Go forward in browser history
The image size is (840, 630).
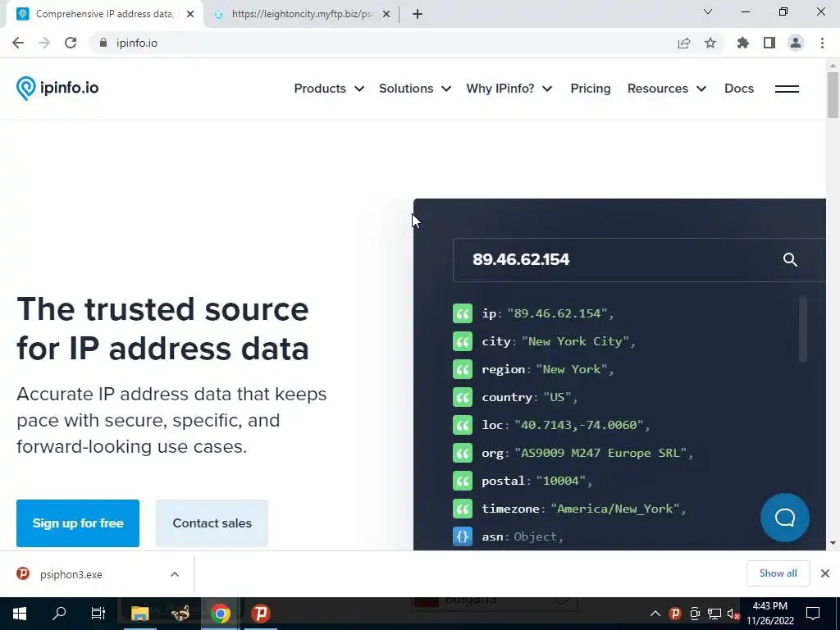pos(44,43)
